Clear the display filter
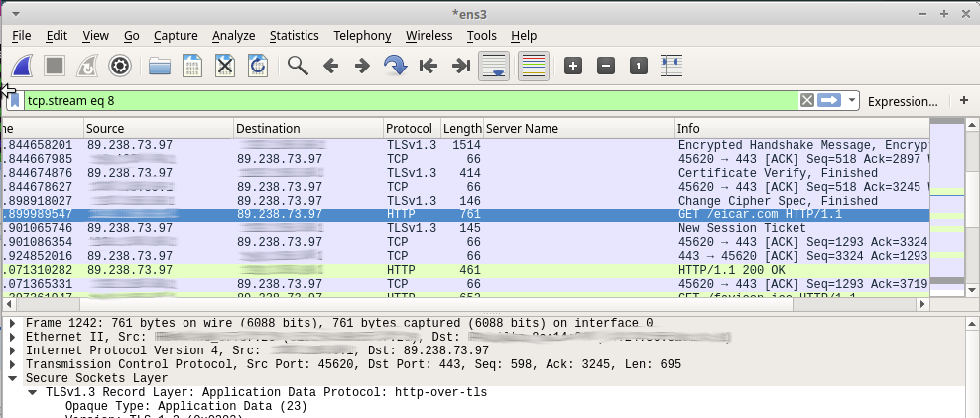980x418 pixels. coord(807,100)
